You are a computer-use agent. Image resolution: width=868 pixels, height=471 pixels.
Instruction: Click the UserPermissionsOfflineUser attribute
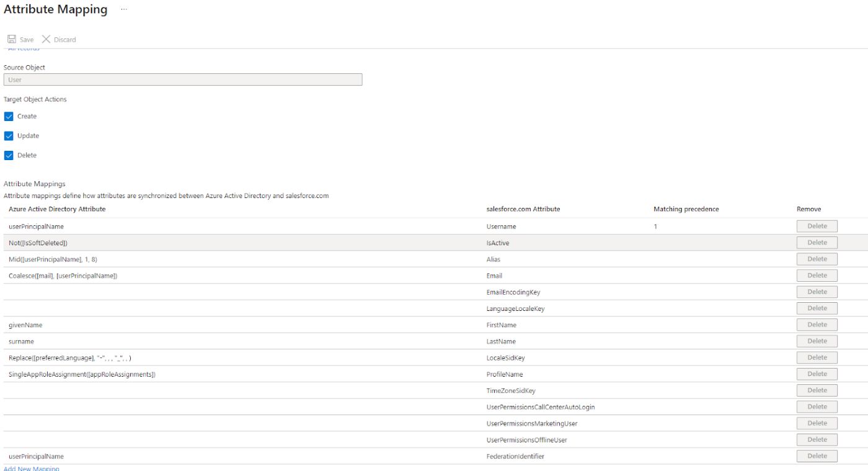coord(527,440)
